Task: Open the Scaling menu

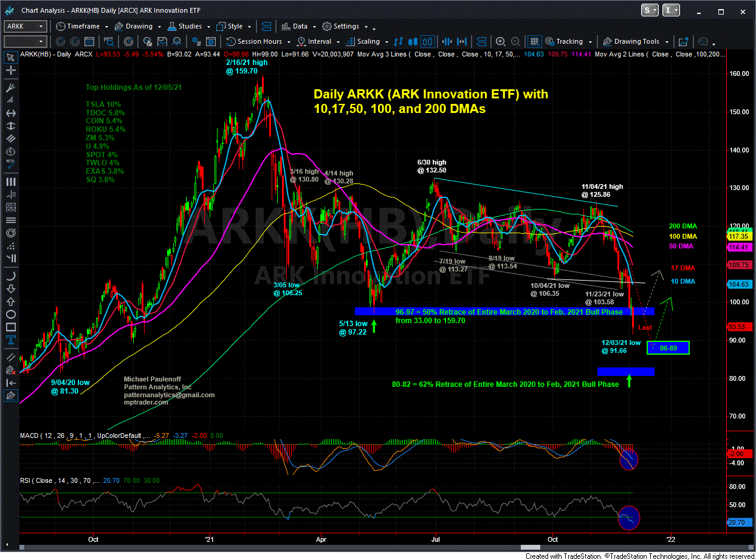Action: click(367, 41)
